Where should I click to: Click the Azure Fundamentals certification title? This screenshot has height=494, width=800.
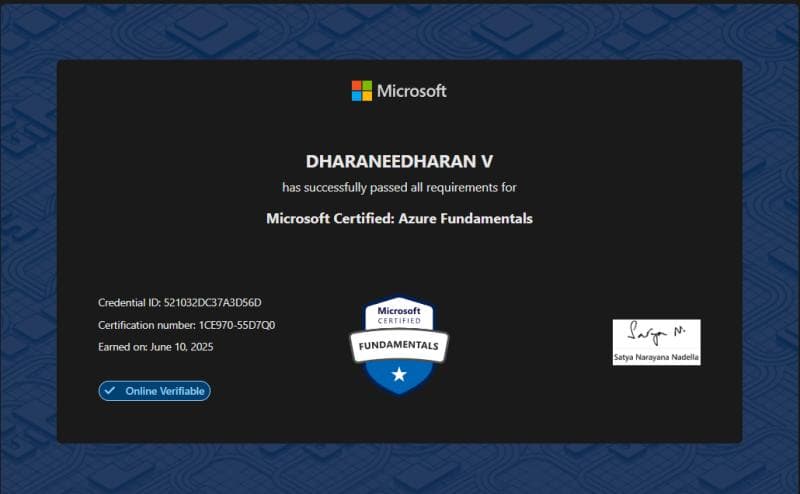399,218
